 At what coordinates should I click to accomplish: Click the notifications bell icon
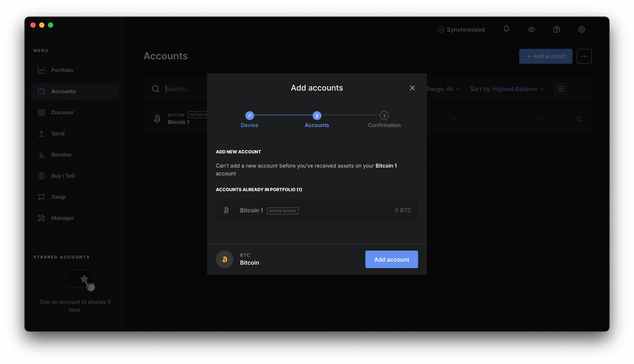[x=506, y=29]
